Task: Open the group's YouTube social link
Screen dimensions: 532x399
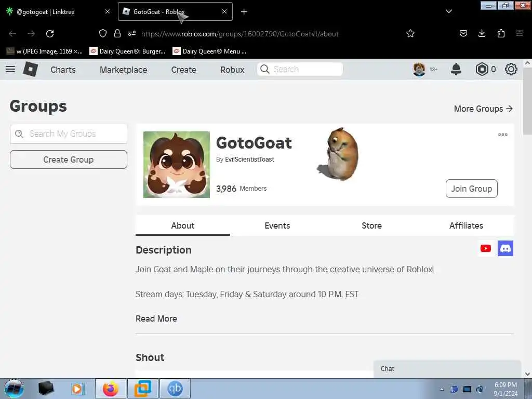Action: 486,248
